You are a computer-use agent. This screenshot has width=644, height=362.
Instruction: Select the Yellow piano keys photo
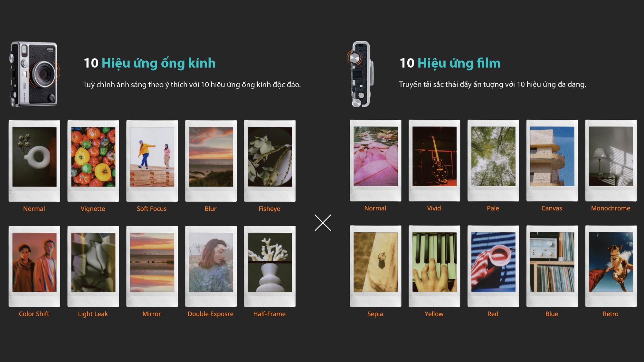[x=434, y=266]
